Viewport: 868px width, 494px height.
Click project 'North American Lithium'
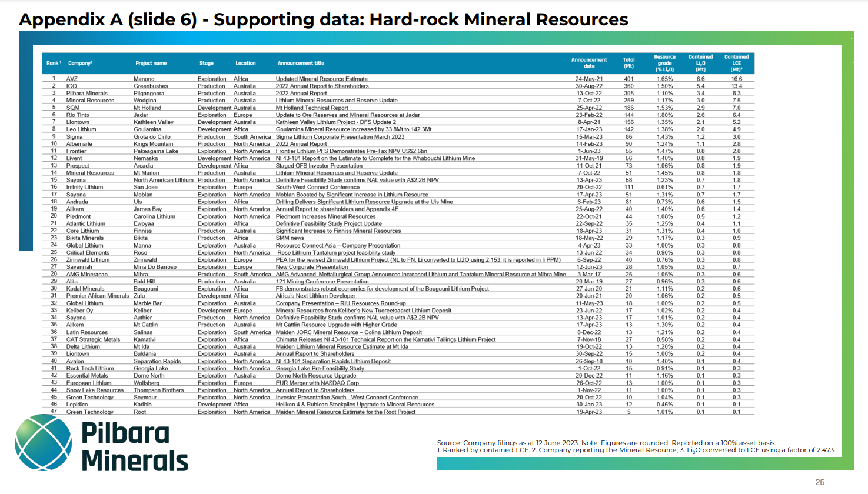(164, 180)
